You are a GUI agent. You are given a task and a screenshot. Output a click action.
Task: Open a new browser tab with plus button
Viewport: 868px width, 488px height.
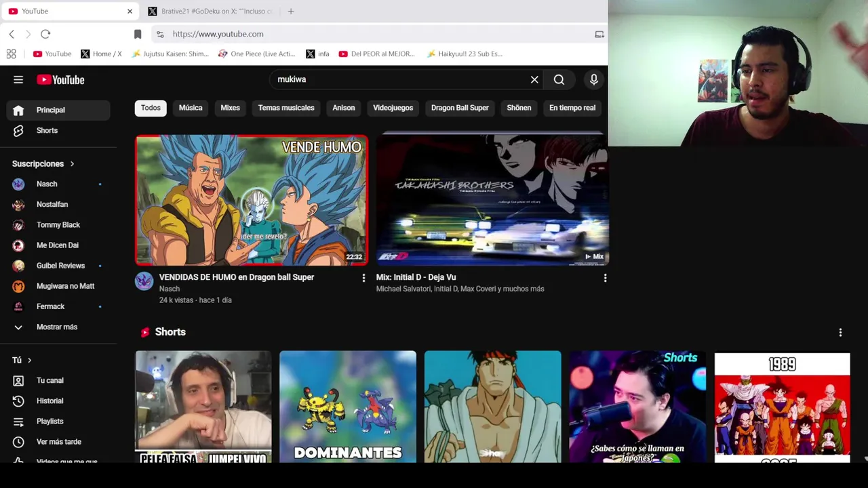click(x=291, y=11)
